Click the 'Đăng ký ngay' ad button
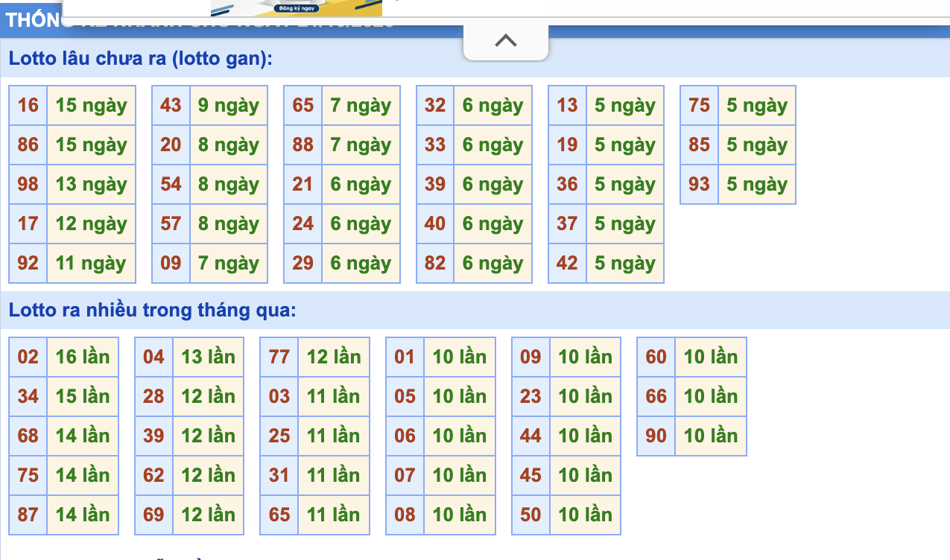Viewport: 950px width, 560px height. [296, 8]
